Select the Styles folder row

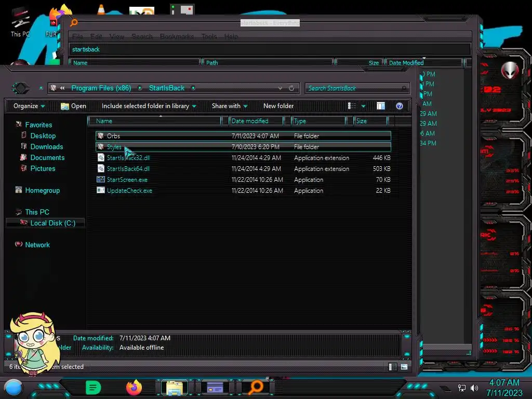[x=243, y=147]
